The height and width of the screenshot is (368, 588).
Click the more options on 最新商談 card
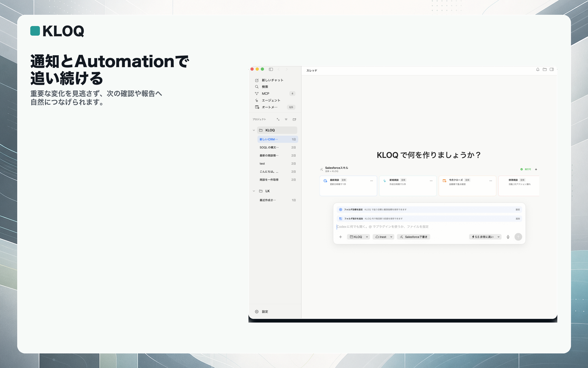click(x=372, y=181)
